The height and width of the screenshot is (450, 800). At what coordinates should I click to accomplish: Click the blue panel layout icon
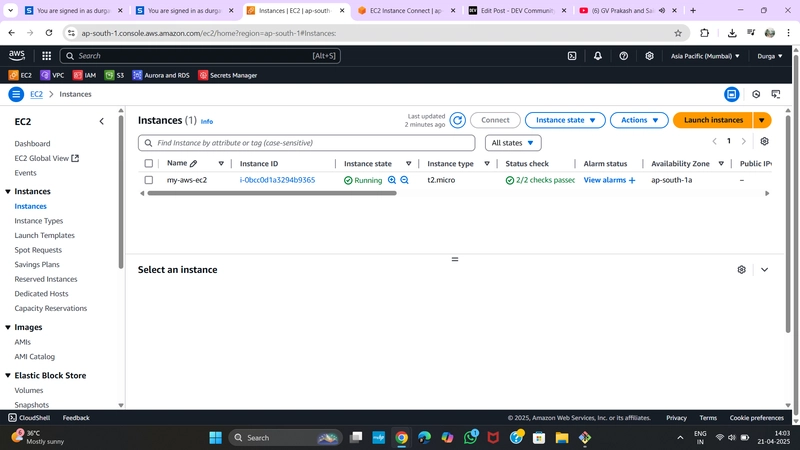coord(732,94)
